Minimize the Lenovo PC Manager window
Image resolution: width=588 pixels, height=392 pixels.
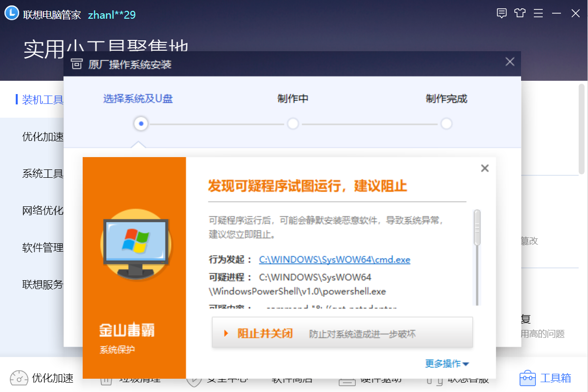pos(557,13)
